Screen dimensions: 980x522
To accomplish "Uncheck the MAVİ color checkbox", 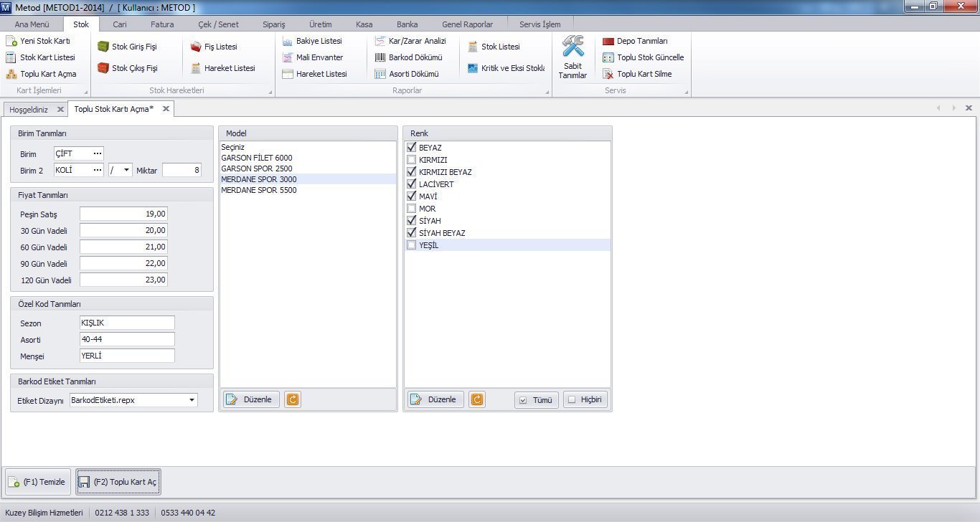I will pos(411,196).
